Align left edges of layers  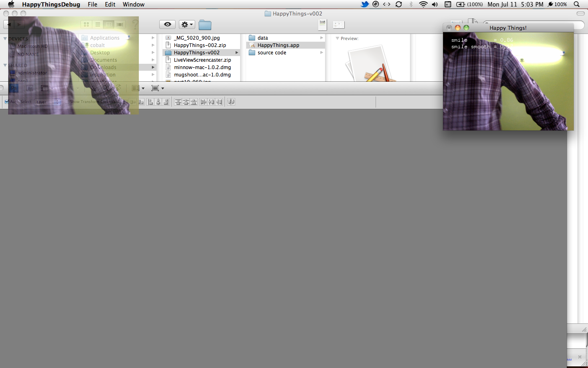(151, 102)
